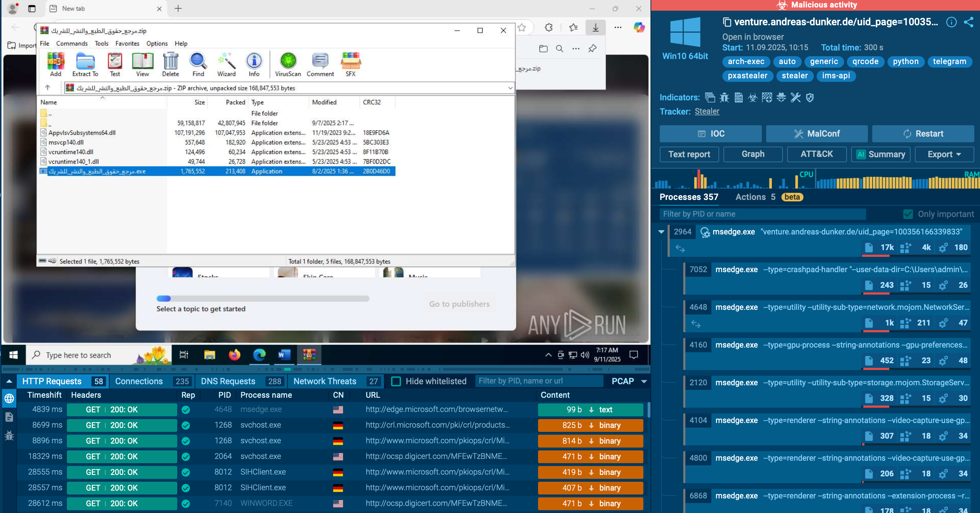Toggle the Only important checkbox
The width and height of the screenshot is (980, 513).
pyautogui.click(x=908, y=214)
